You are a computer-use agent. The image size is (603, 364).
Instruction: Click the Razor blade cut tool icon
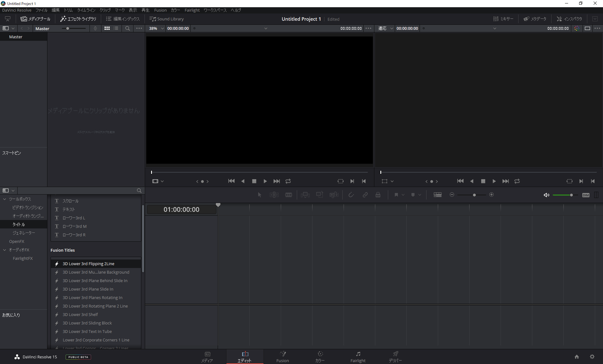[289, 195]
